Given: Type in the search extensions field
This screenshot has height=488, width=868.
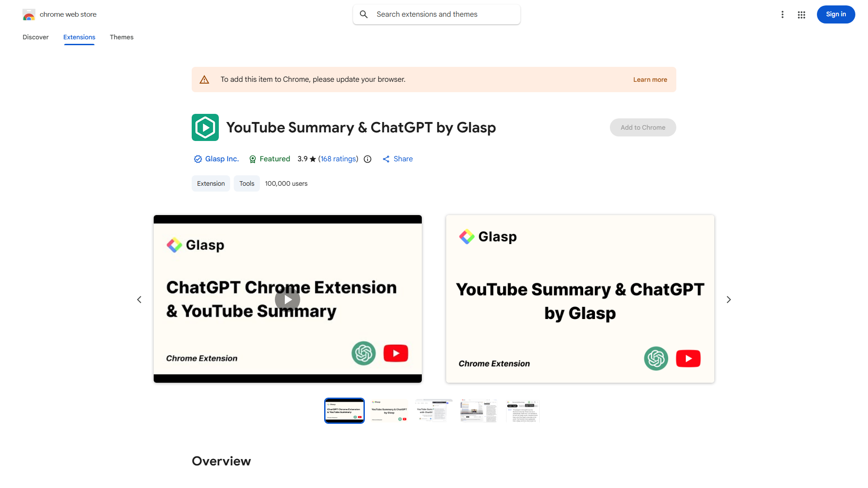Looking at the screenshot, I should (x=434, y=14).
